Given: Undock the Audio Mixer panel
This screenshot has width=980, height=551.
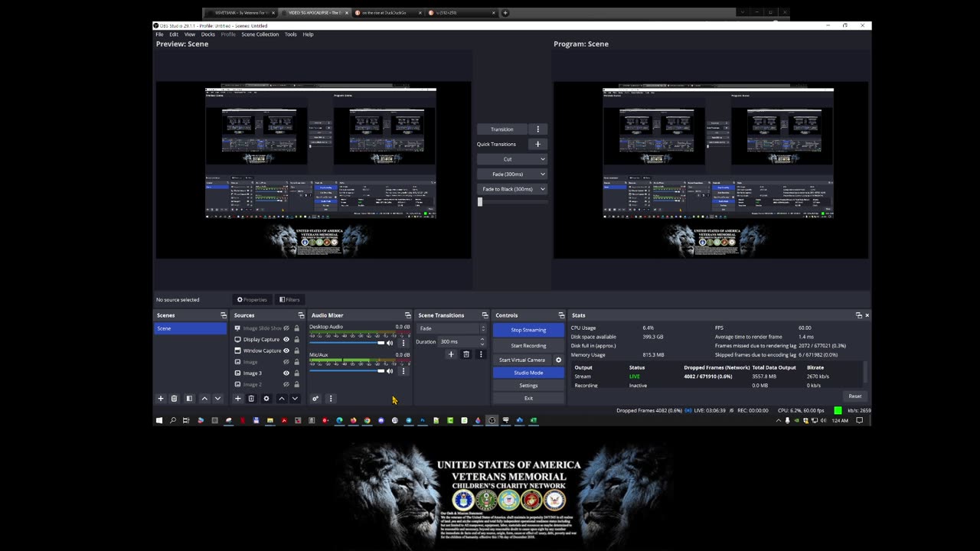Looking at the screenshot, I should pos(407,315).
